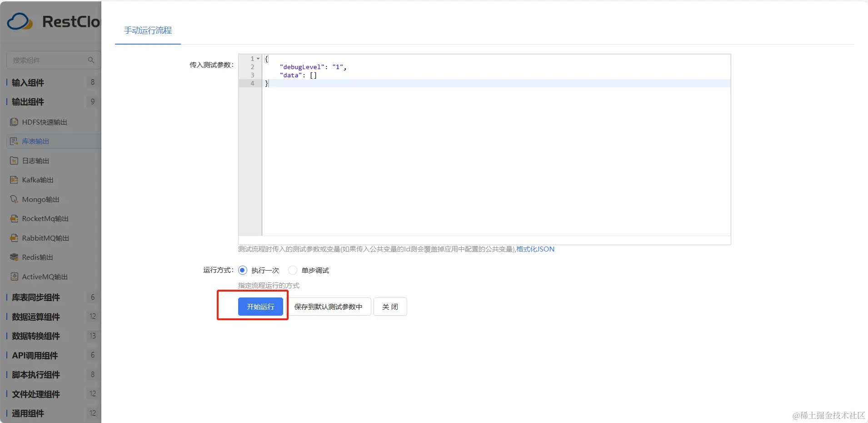Viewport: 868px width, 423px height.
Task: Click the count badge 13 beside 数据转换组件
Action: [93, 336]
